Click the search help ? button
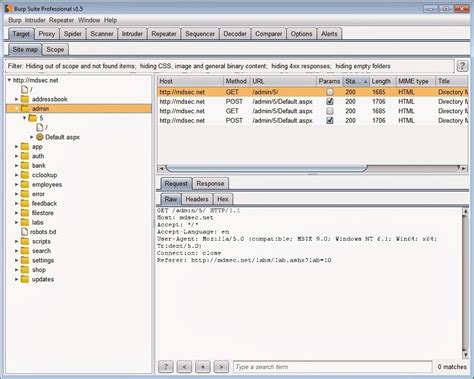This screenshot has height=379, width=474. (x=166, y=367)
